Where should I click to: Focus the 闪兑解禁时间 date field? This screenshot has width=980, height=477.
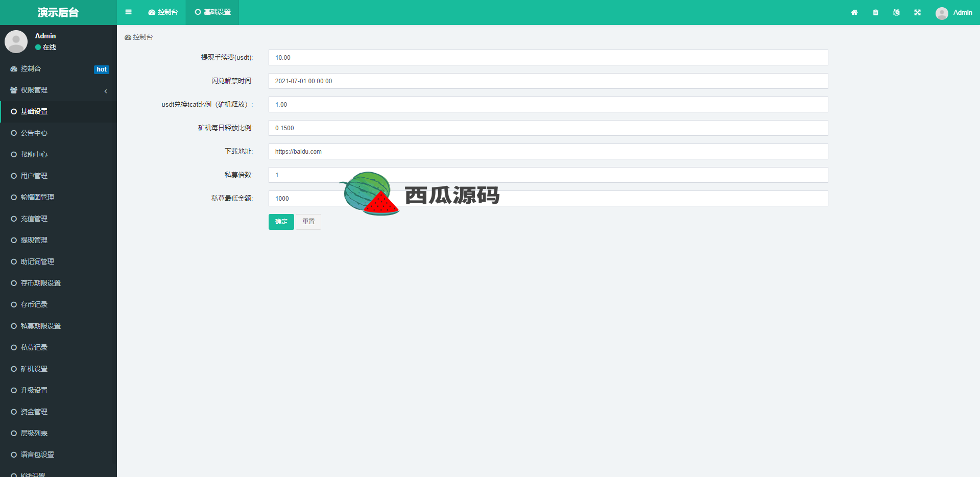tap(548, 81)
